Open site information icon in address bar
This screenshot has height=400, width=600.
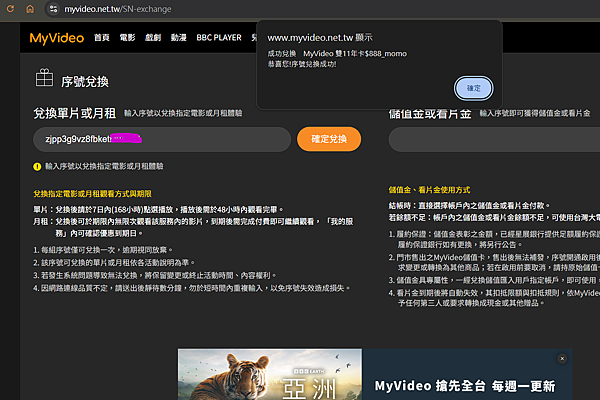coord(54,9)
